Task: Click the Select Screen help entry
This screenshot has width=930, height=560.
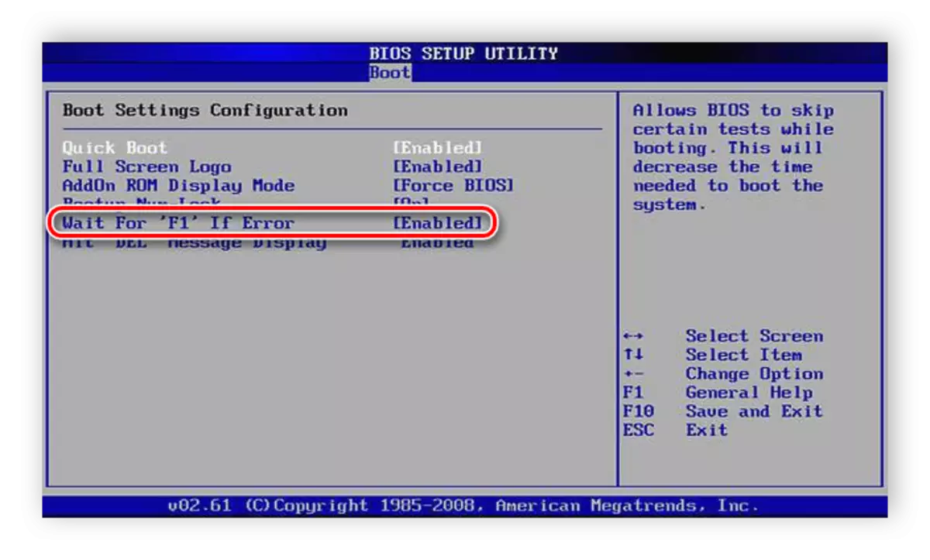Action: coord(754,336)
